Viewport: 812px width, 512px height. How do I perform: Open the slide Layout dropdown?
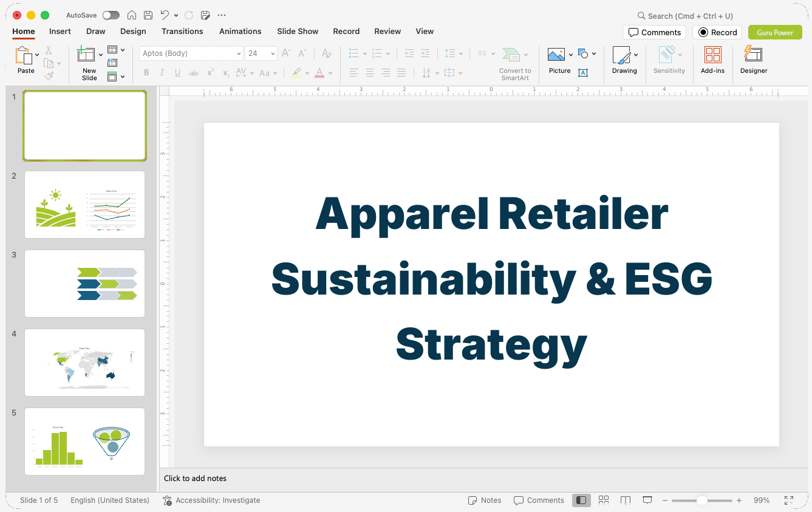tap(116, 50)
